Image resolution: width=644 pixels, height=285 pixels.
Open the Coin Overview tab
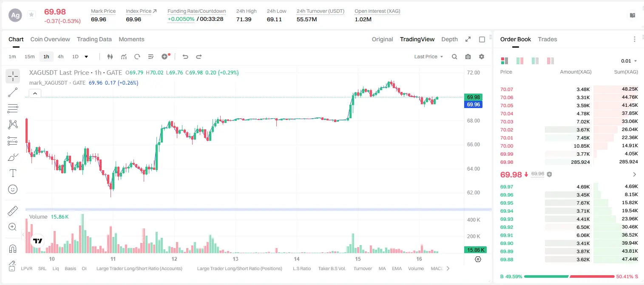[x=50, y=39]
